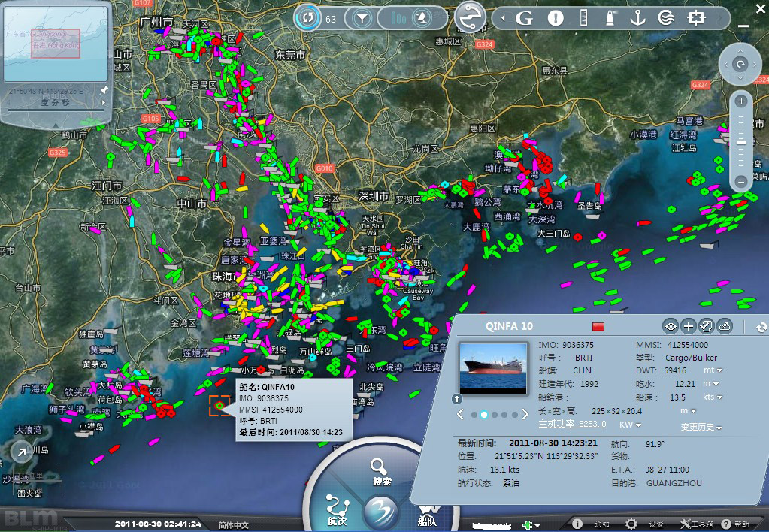This screenshot has height=532, width=769.
Task: Toggle the pin on the overview minimap
Action: tap(104, 91)
